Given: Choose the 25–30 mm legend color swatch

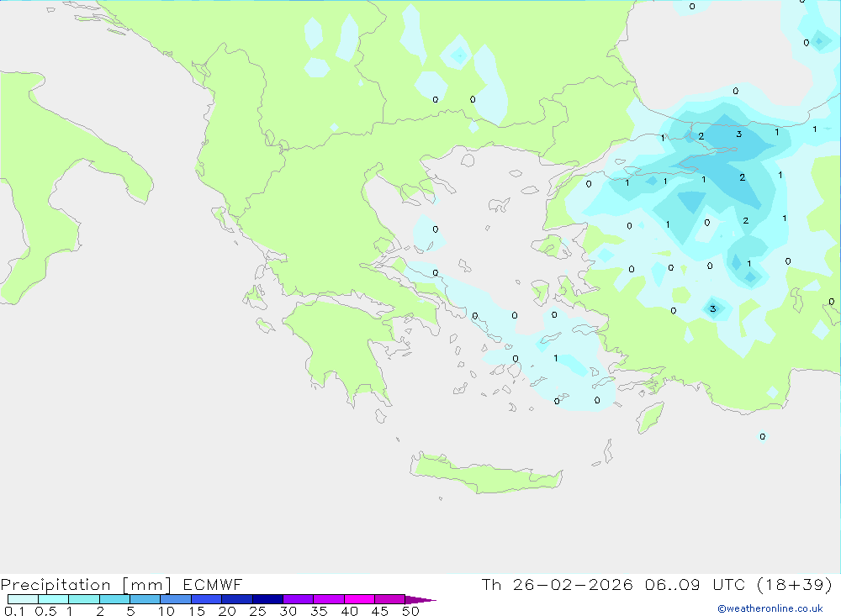Looking at the screenshot, I should [267, 599].
